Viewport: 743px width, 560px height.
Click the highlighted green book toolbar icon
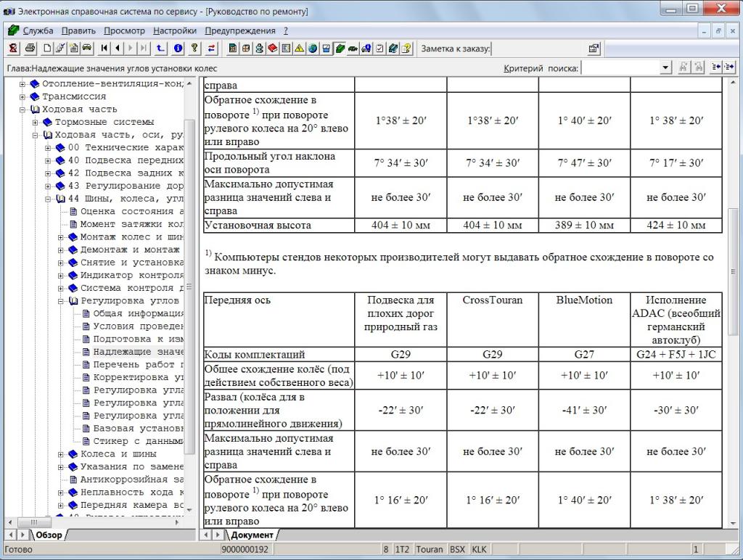[x=340, y=48]
